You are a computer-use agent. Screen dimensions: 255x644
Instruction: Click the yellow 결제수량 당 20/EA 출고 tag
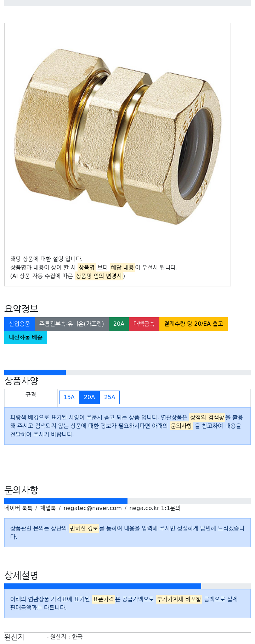193,324
